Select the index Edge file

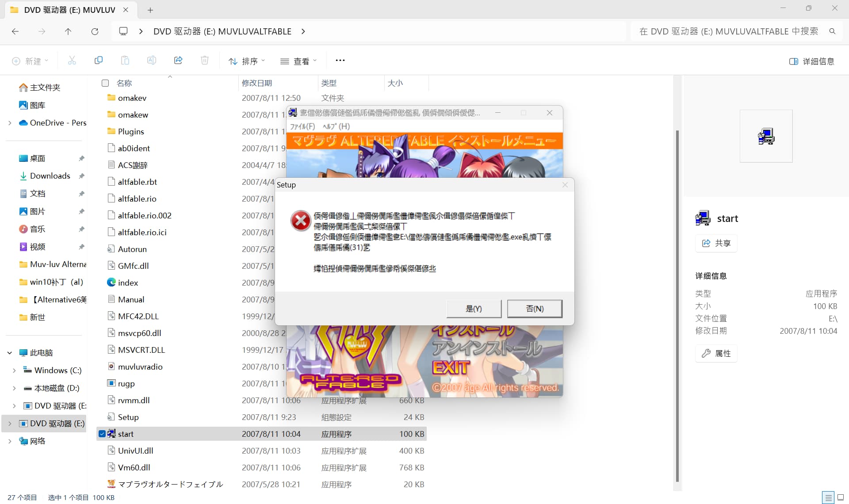pos(128,283)
